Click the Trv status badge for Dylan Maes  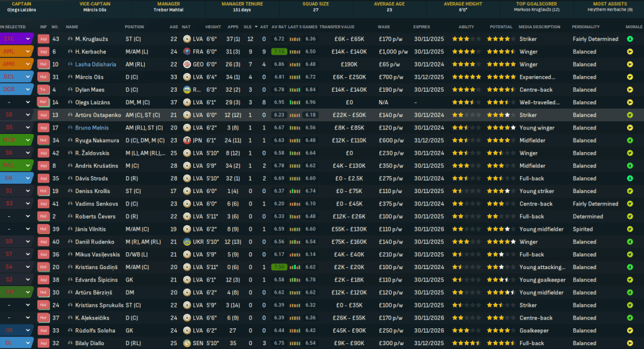[x=43, y=89]
